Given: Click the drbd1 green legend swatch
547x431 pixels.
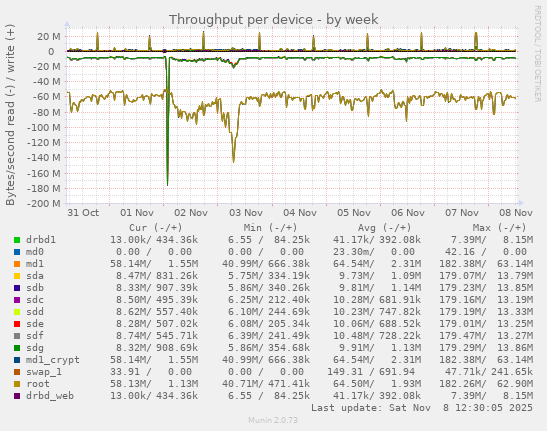Looking at the screenshot, I should click(x=17, y=240).
